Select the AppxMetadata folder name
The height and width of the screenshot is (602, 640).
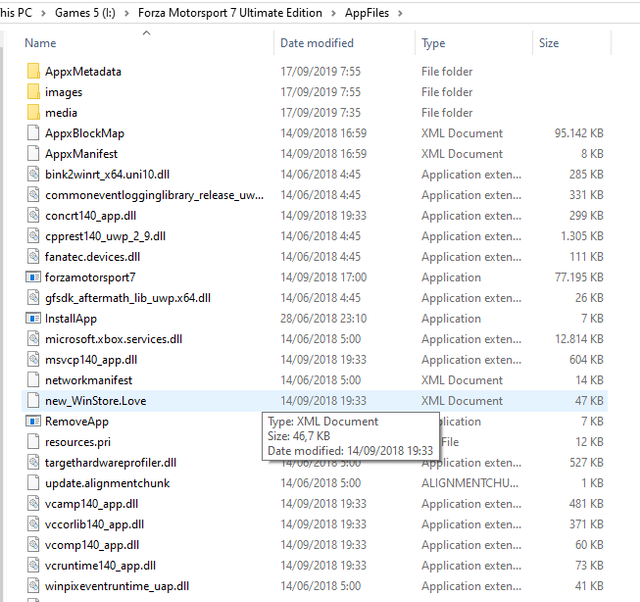tap(83, 71)
